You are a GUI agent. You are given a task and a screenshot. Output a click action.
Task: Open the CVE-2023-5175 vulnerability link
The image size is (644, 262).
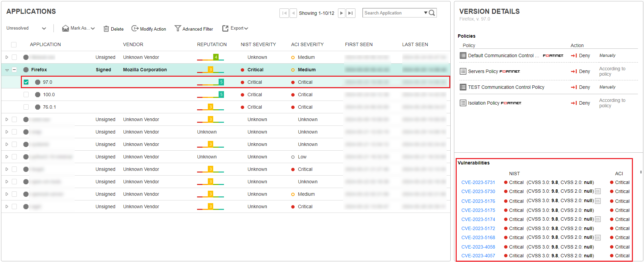click(478, 210)
